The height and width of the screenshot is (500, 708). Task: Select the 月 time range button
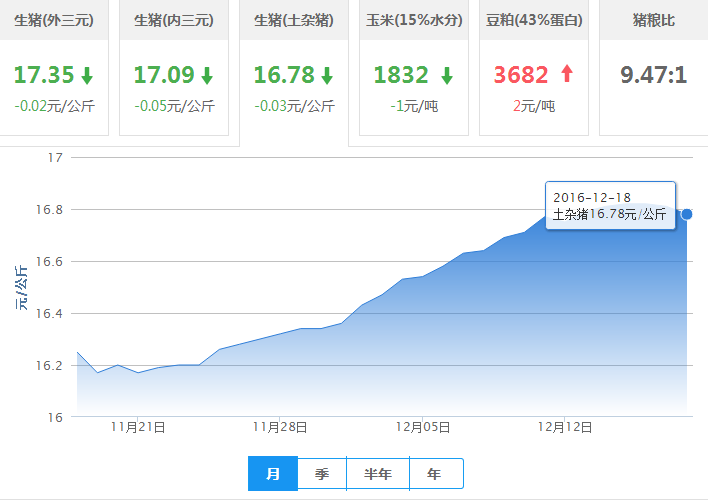pyautogui.click(x=273, y=474)
